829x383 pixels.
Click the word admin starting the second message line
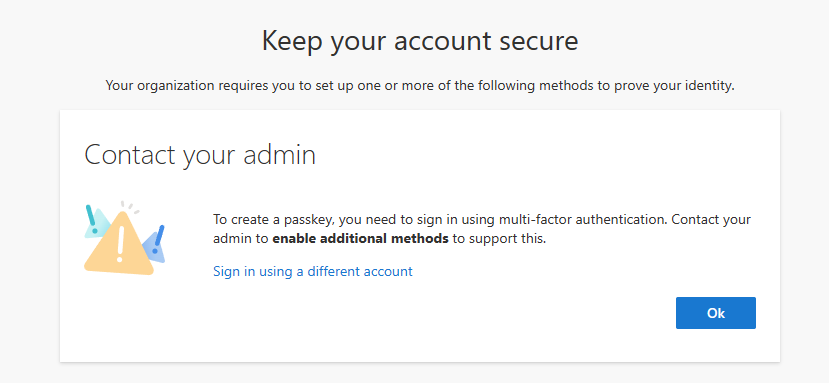[x=233, y=239]
